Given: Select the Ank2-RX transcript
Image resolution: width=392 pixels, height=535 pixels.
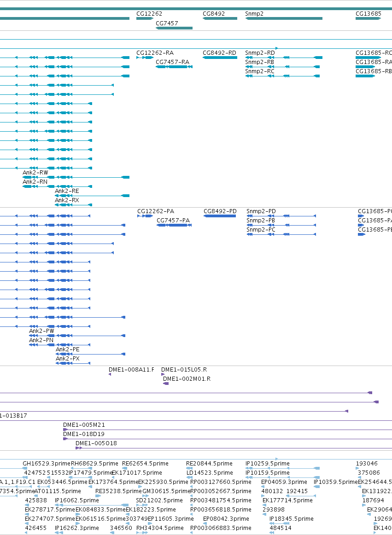Looking at the screenshot, I should 73,205.
